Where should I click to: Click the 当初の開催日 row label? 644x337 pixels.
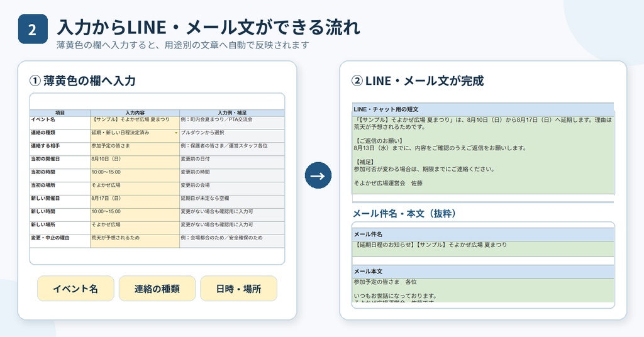click(60, 162)
